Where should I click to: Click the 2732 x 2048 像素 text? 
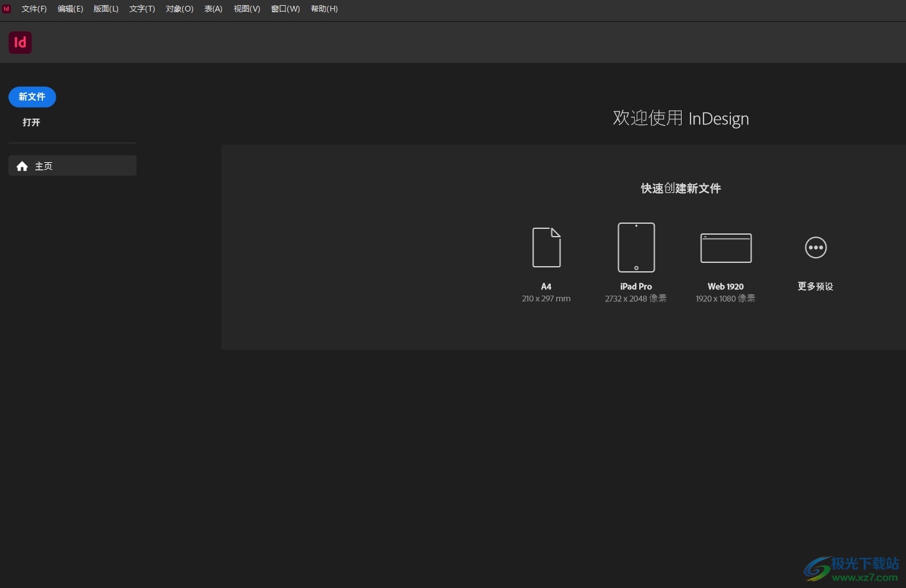pos(636,299)
